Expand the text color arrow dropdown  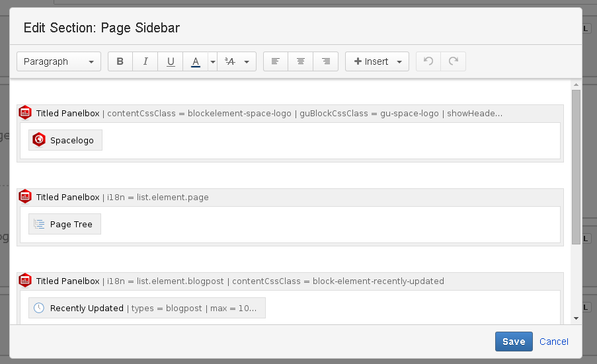click(212, 61)
